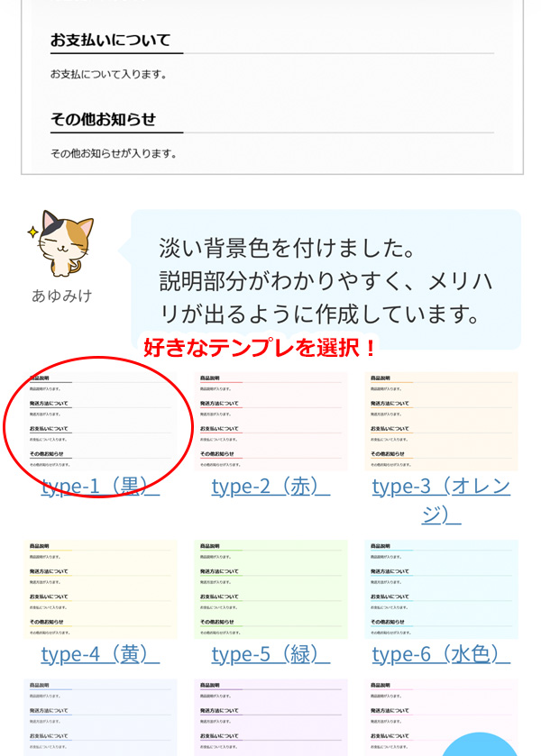The width and height of the screenshot is (541, 756).
Task: Click the text お支払について入ります。
Action: [x=109, y=74]
